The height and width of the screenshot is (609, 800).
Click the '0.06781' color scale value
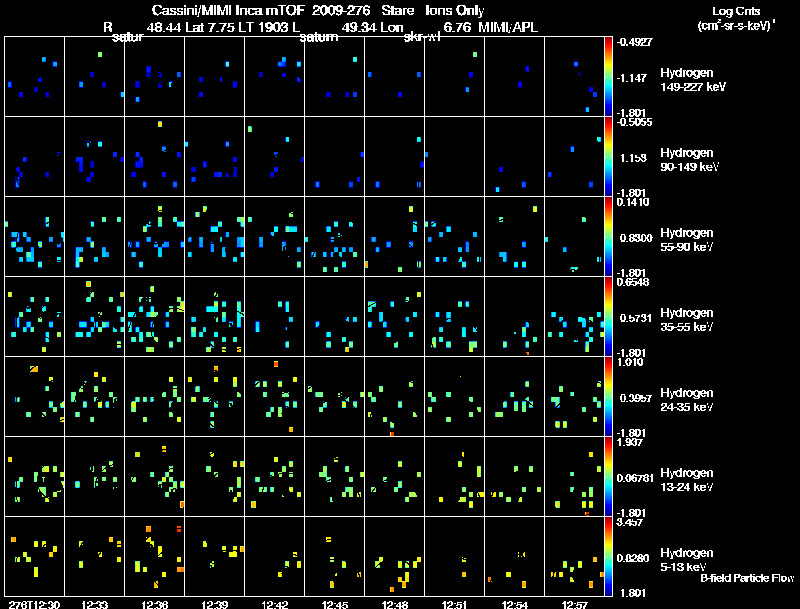635,478
